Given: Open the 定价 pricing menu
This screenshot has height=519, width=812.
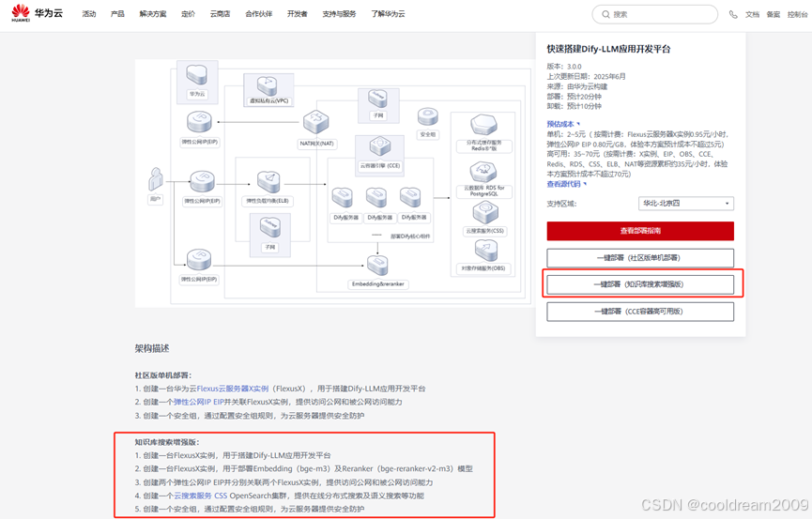Looking at the screenshot, I should (188, 14).
